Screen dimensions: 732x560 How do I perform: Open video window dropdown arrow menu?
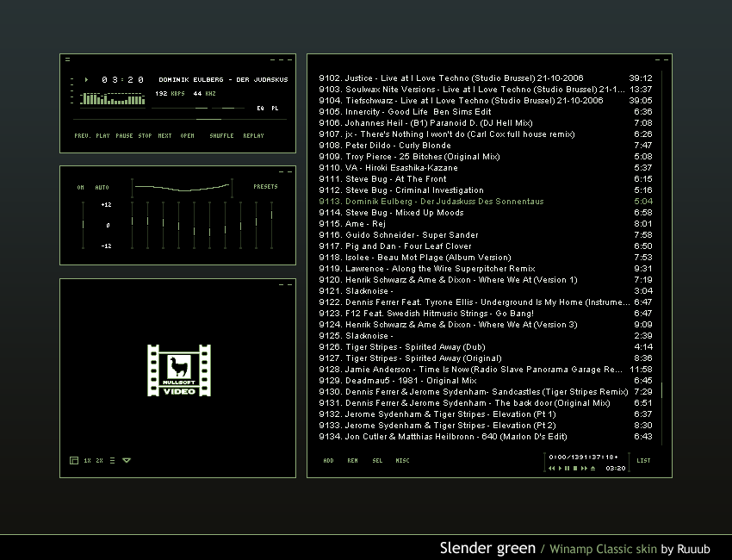(127, 461)
